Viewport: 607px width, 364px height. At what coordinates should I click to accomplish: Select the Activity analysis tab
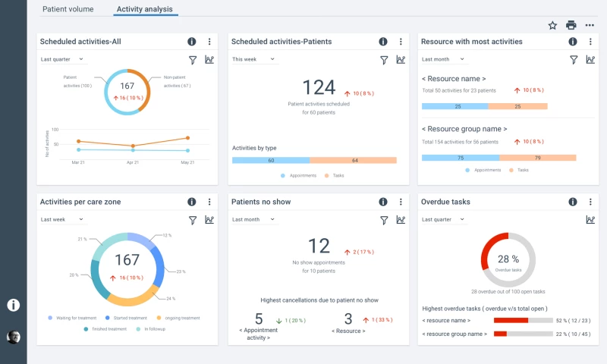[x=144, y=9]
